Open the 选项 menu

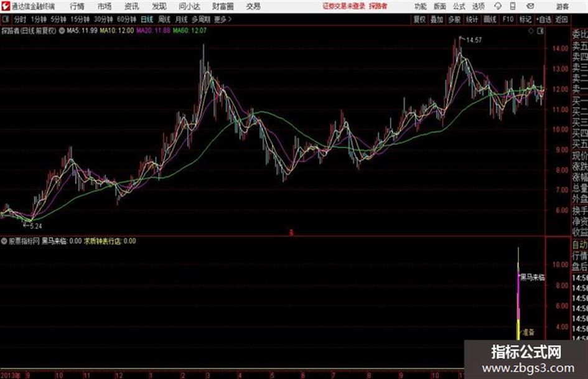478,6
